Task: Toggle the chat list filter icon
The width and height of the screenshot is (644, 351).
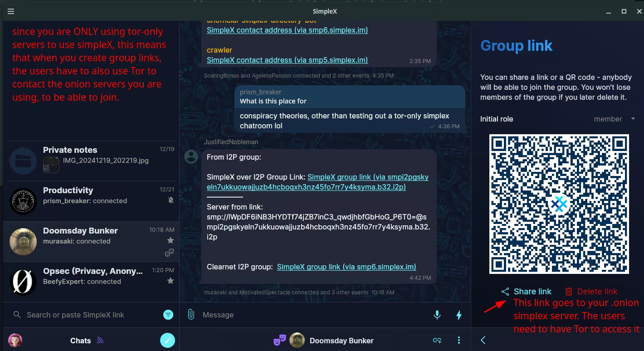Action: [x=168, y=315]
